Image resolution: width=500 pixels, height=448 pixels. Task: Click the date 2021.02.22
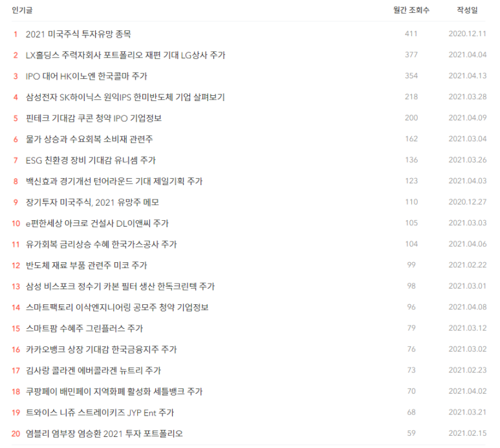[x=468, y=265]
